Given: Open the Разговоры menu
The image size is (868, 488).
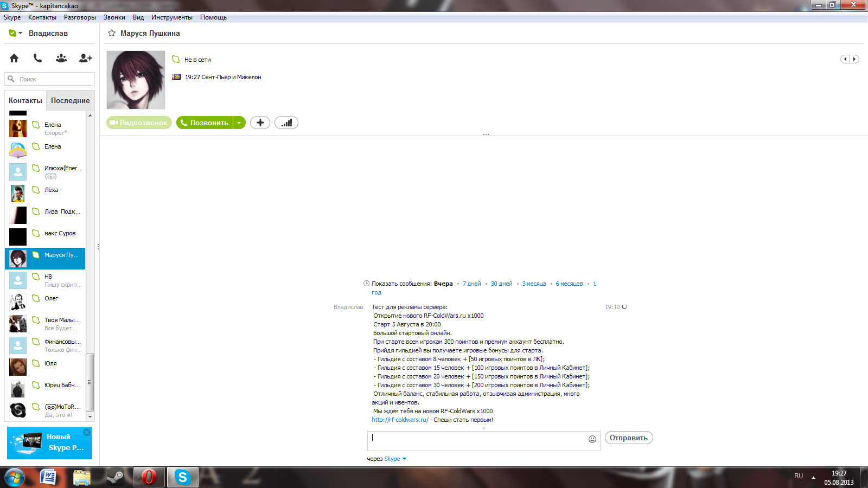Looking at the screenshot, I should coord(80,17).
